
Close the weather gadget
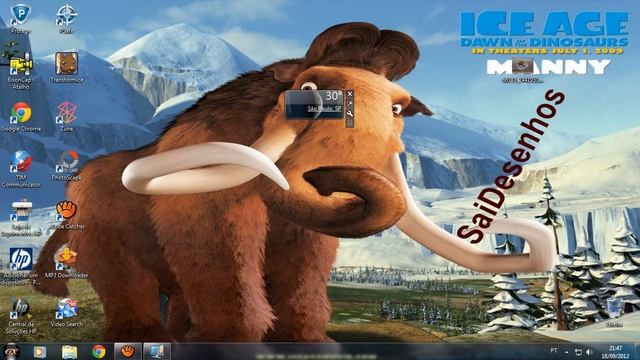click(350, 94)
